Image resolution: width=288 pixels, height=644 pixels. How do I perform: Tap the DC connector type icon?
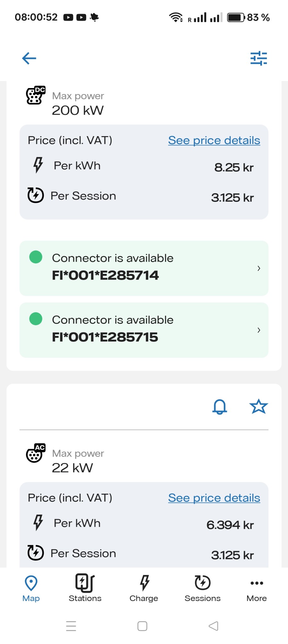36,95
